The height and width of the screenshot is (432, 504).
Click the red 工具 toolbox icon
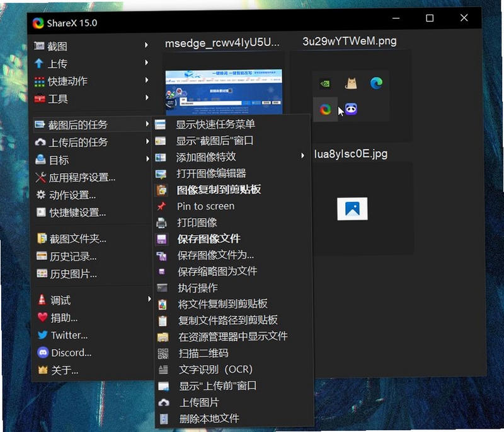tap(40, 98)
